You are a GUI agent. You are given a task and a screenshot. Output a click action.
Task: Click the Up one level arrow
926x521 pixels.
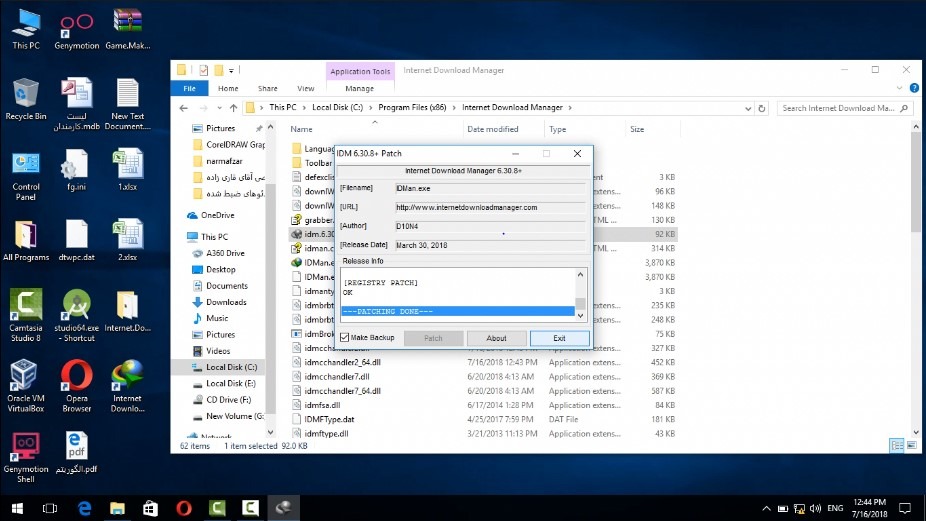233,108
